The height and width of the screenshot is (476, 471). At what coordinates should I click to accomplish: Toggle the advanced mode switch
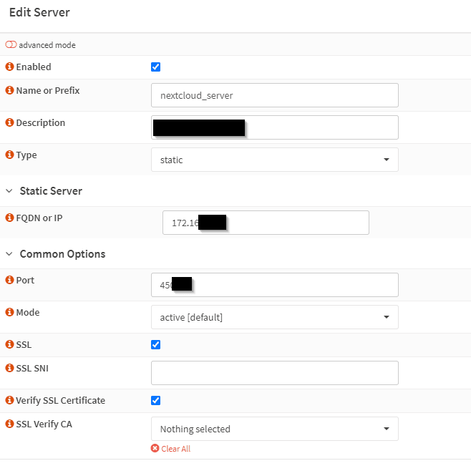(x=11, y=44)
